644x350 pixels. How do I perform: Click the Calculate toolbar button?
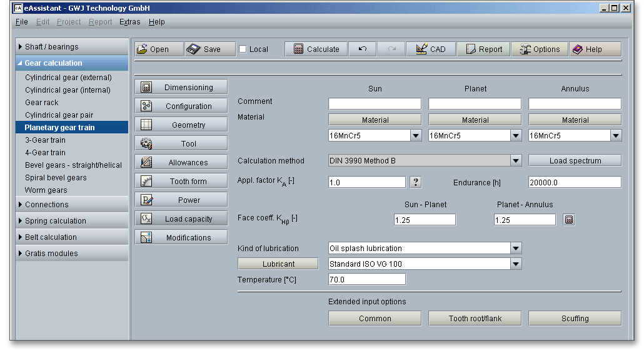316,49
